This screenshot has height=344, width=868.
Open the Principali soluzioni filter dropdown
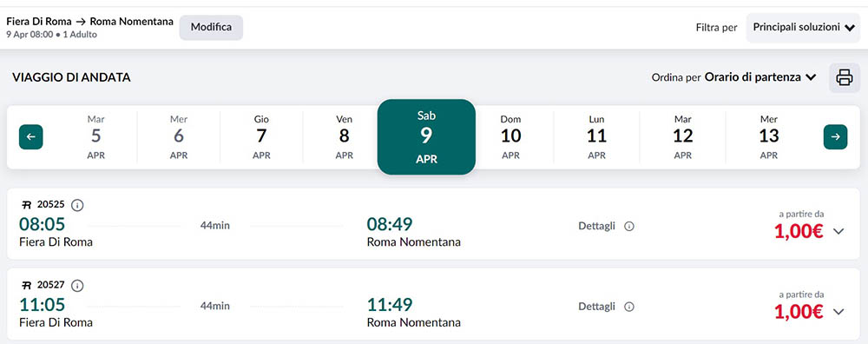point(803,27)
